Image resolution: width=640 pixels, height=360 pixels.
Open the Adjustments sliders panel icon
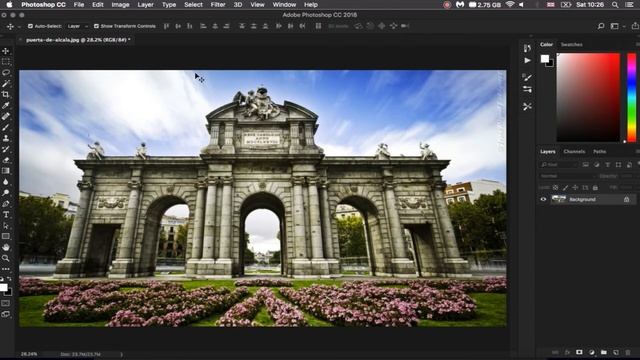[527, 89]
